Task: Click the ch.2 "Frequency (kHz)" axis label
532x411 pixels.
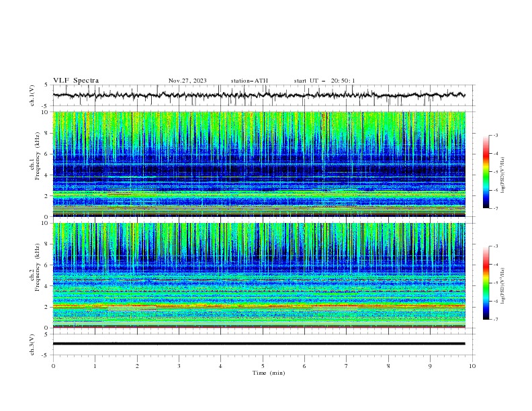Action: pyautogui.click(x=38, y=267)
